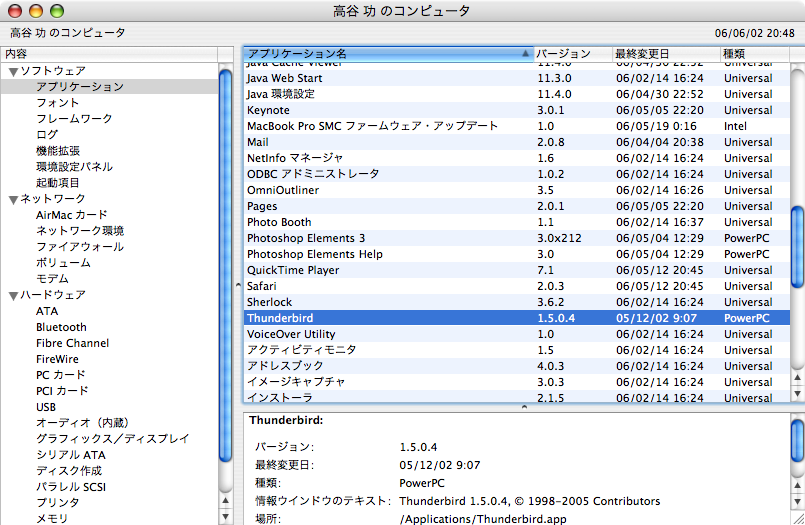Viewport: 805px width, 525px height.
Task: Select フォント in the sidebar
Action: click(x=58, y=103)
